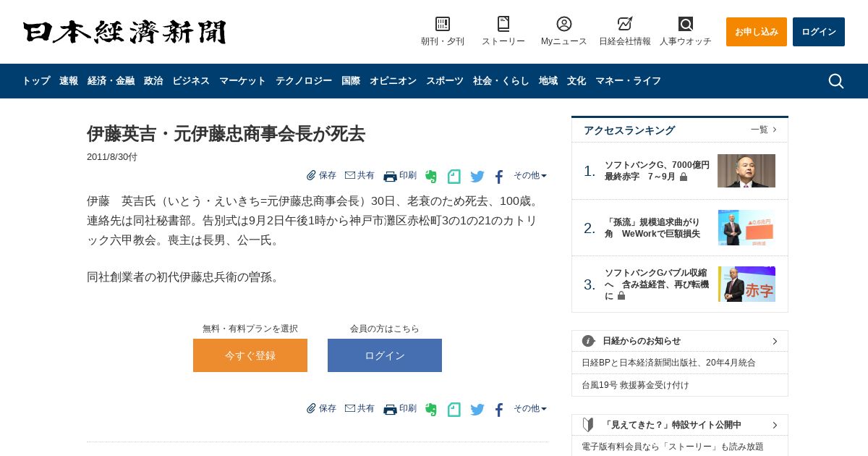Click the bottom 保存 paperclip link
Viewport: 868px width, 456px height.
click(321, 408)
